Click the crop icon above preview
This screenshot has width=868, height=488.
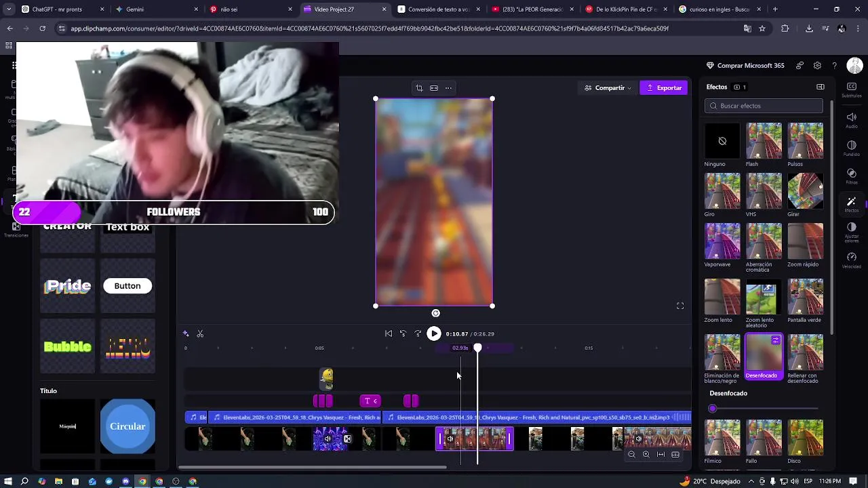[x=419, y=88]
